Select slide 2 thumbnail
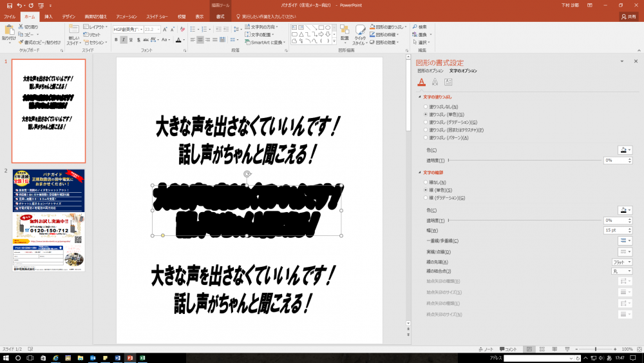 (48, 220)
